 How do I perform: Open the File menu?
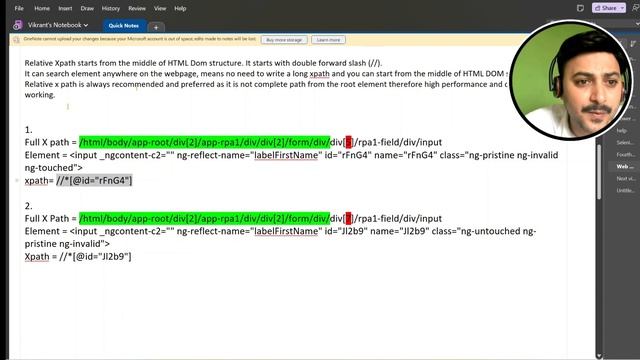tap(19, 8)
